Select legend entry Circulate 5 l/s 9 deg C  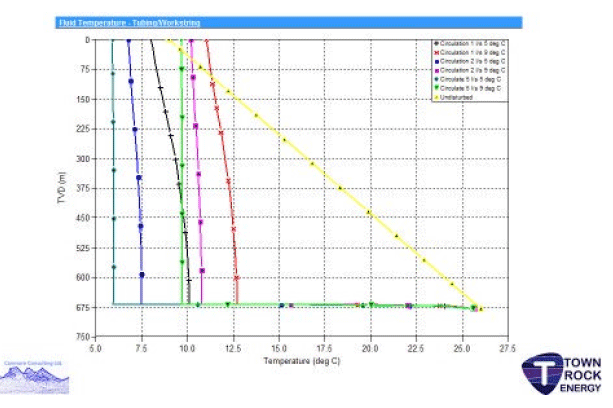click(x=468, y=88)
